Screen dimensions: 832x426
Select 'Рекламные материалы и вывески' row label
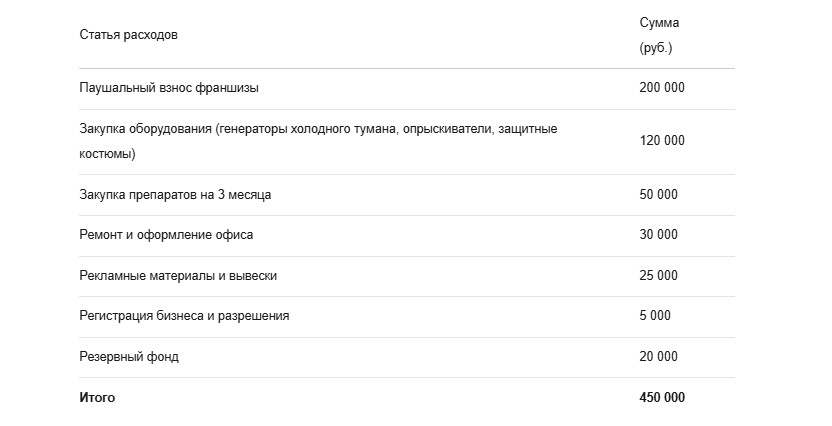coord(178,276)
